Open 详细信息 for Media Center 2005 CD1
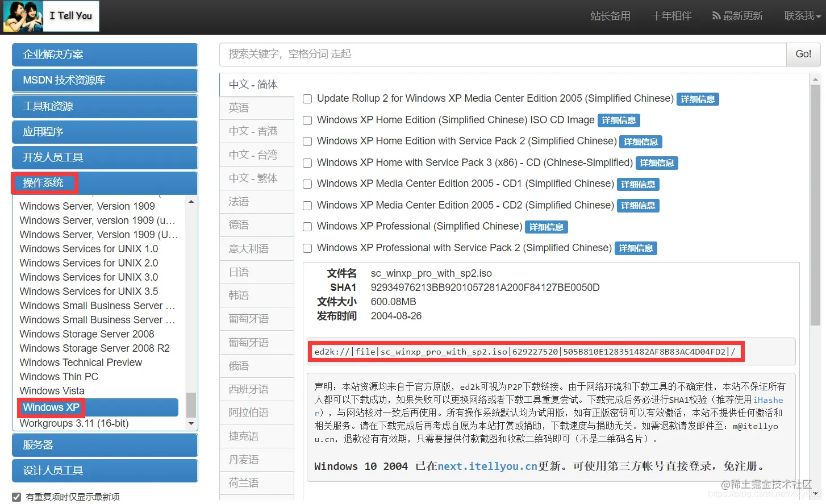The image size is (826, 504). pos(638,184)
